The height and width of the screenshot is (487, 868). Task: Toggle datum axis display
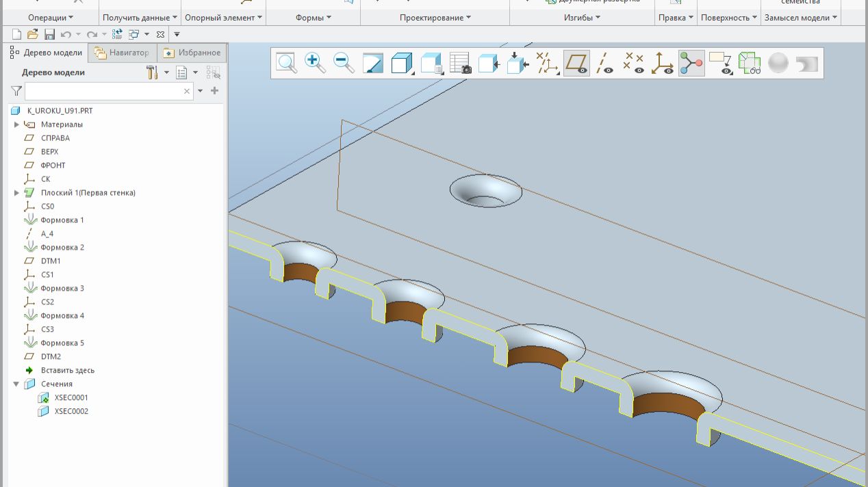tap(605, 64)
